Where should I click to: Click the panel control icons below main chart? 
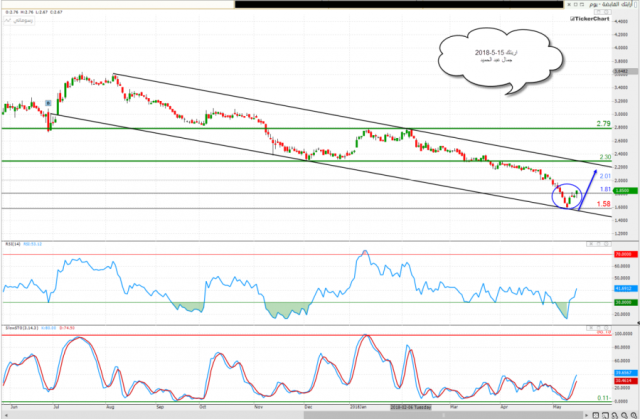click(596, 245)
